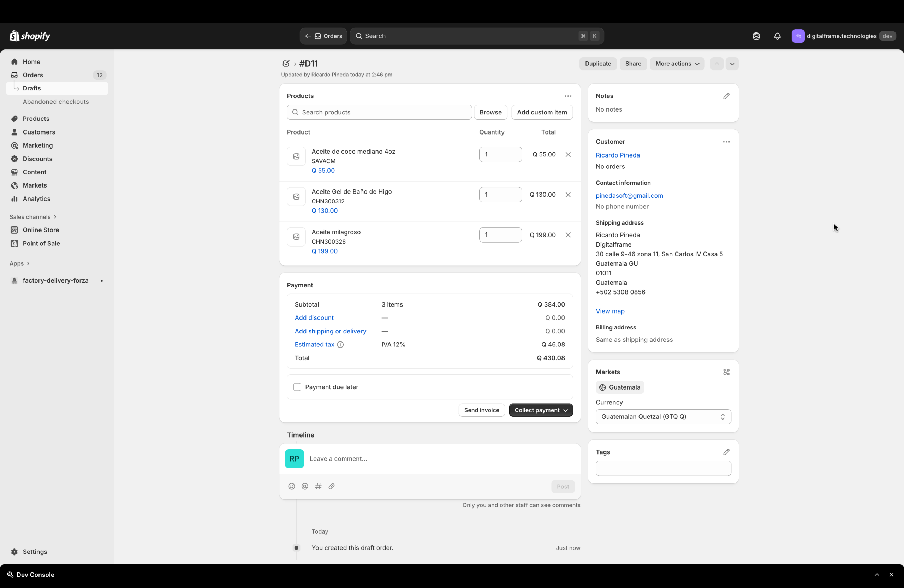Open Abandoned checkouts in the sidebar
This screenshot has width=904, height=588.
(x=55, y=102)
